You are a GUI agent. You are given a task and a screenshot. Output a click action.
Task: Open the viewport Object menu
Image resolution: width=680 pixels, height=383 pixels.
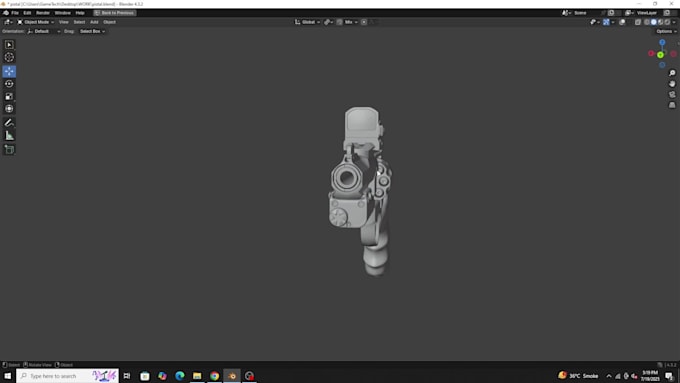pyautogui.click(x=109, y=22)
